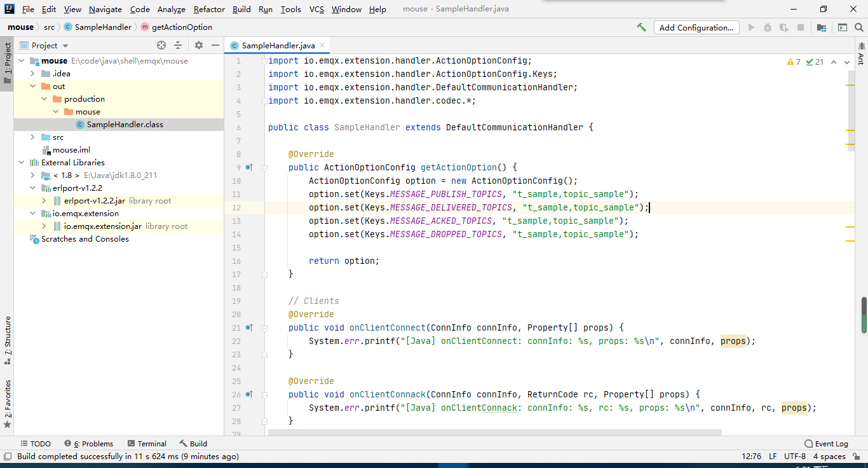868x468 pixels.
Task: Go to previous highlighted error up arrow
Action: [834, 62]
